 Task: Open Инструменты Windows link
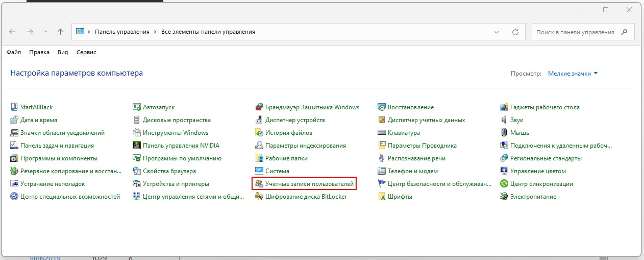tap(176, 133)
